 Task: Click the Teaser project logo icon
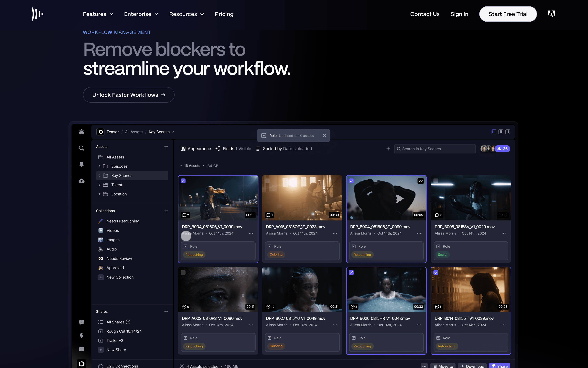pos(101,132)
